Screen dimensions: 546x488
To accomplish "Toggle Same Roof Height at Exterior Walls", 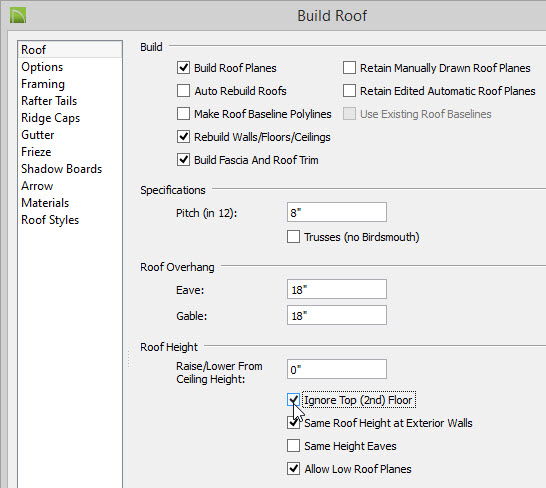I will [x=293, y=423].
